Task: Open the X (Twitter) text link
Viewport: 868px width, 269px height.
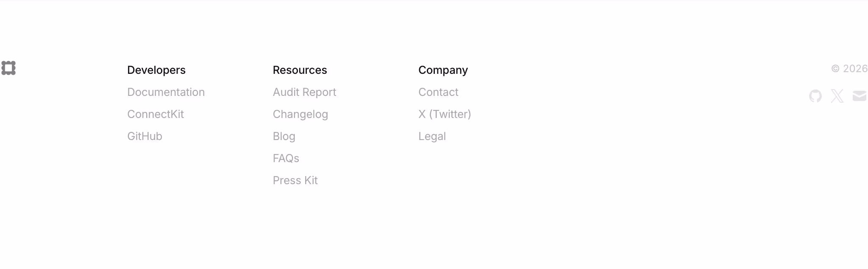Action: tap(445, 114)
